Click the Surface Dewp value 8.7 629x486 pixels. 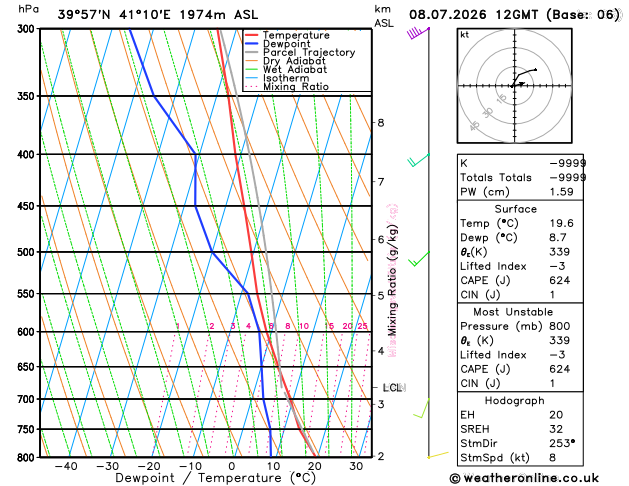tap(558, 237)
